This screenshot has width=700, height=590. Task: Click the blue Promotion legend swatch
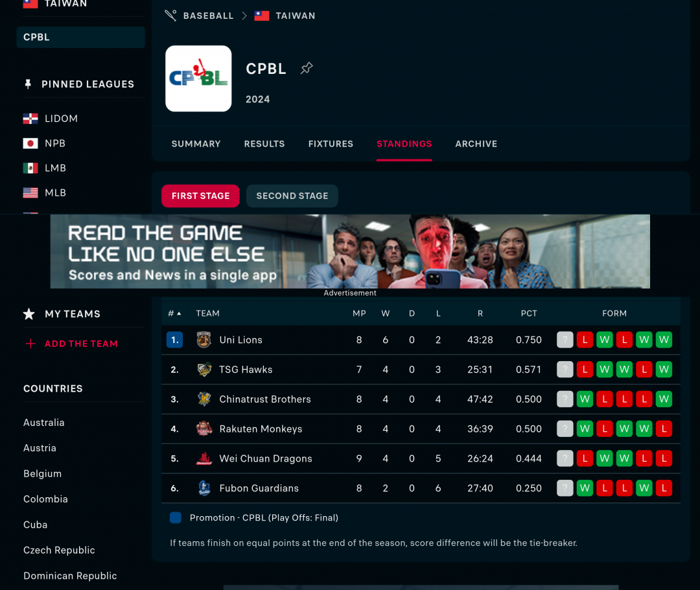(176, 517)
